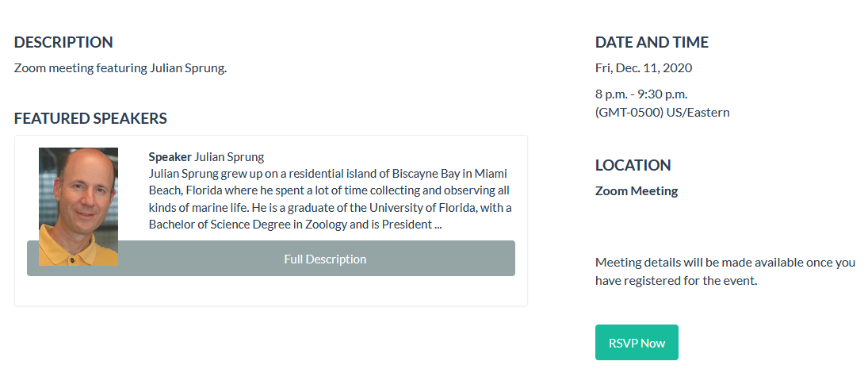Click the DATE AND TIME heading
This screenshot has height=388, width=868.
point(652,42)
